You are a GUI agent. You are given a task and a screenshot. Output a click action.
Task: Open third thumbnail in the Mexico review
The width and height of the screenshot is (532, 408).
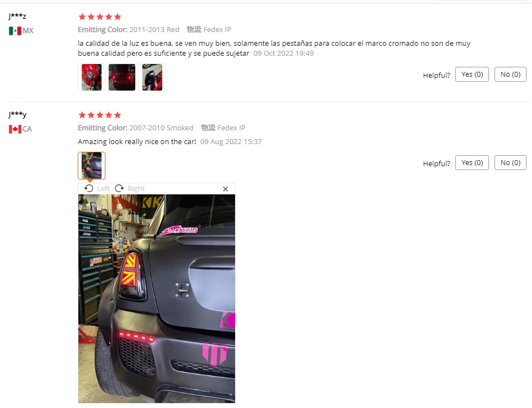tap(152, 77)
